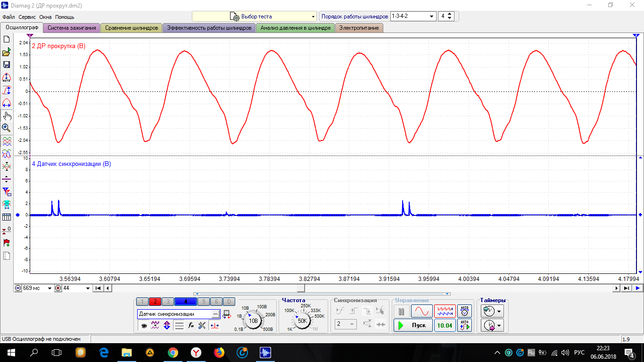
Task: Open the 669 мс time scale dropdown
Action: pyautogui.click(x=50, y=288)
